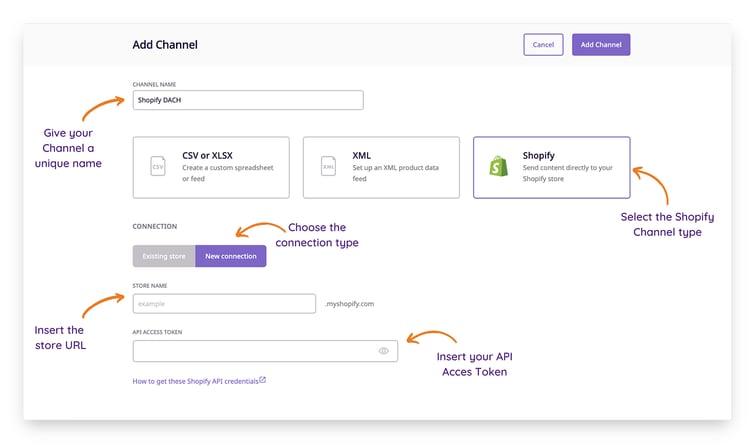Select the Shopify channel card
The width and height of the screenshot is (750, 447).
551,167
